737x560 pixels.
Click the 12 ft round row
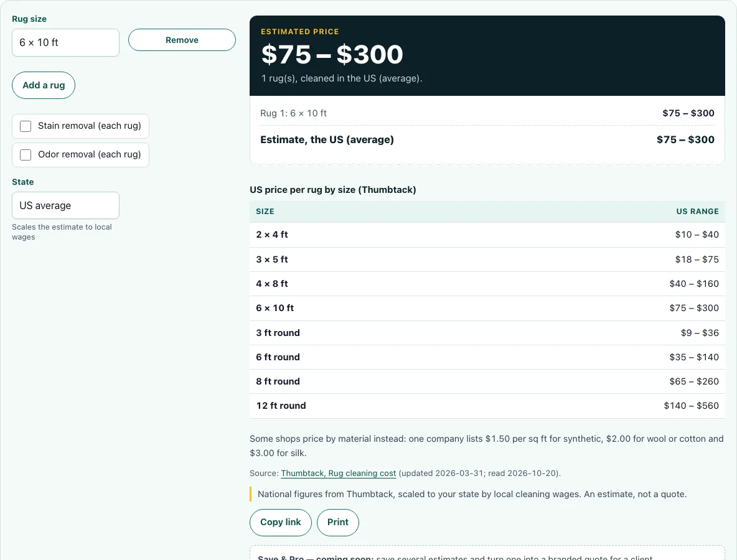[487, 406]
